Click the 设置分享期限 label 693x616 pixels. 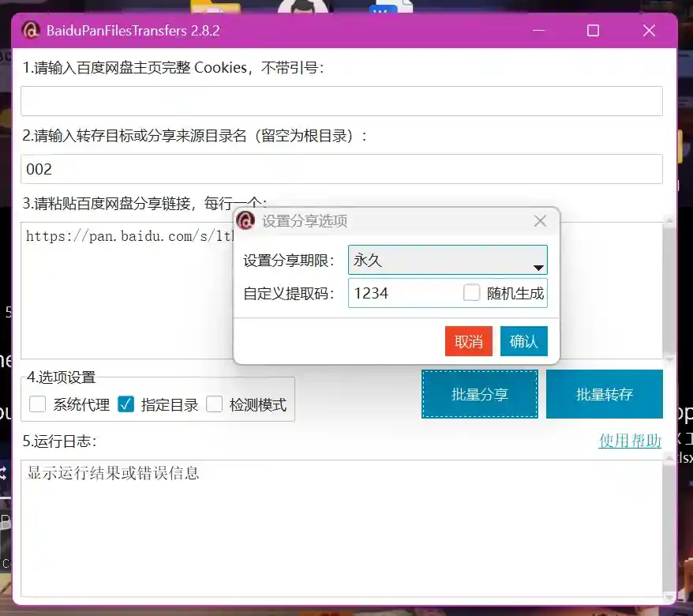[x=289, y=260]
